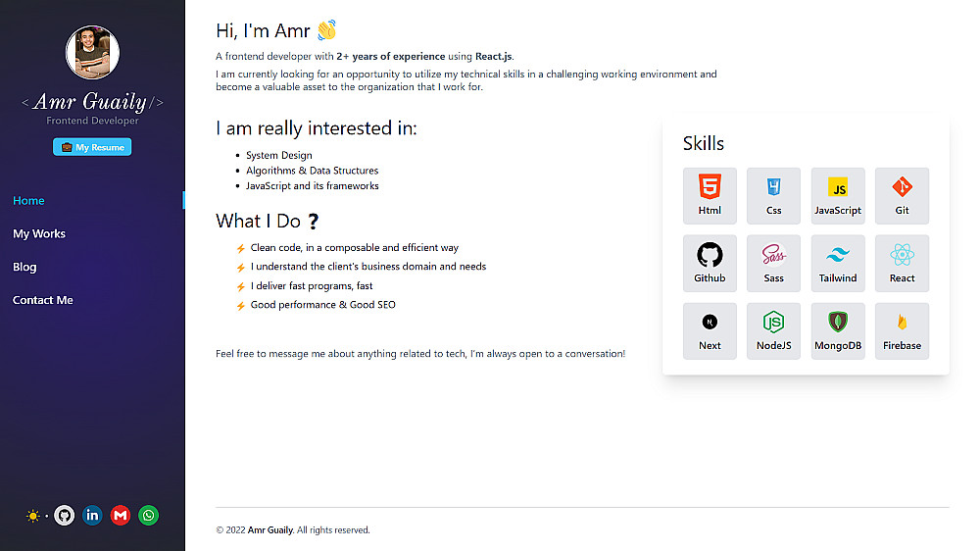
Task: Open the WhatsApp contact icon
Action: point(148,515)
